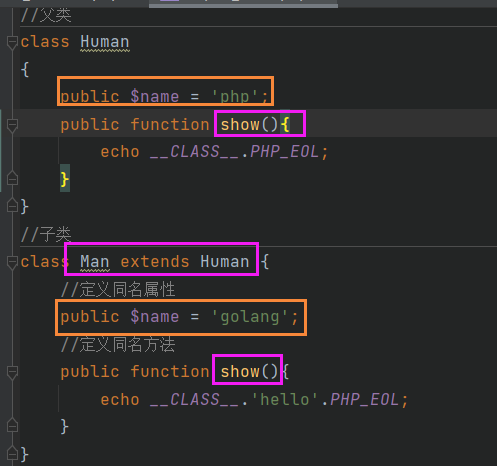Collapse Human's show() function fold marker

(x=12, y=125)
